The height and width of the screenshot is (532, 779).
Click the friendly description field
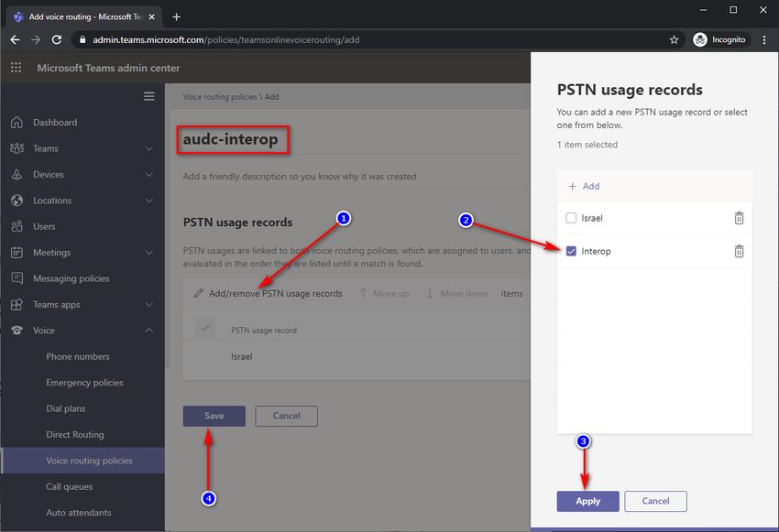300,176
